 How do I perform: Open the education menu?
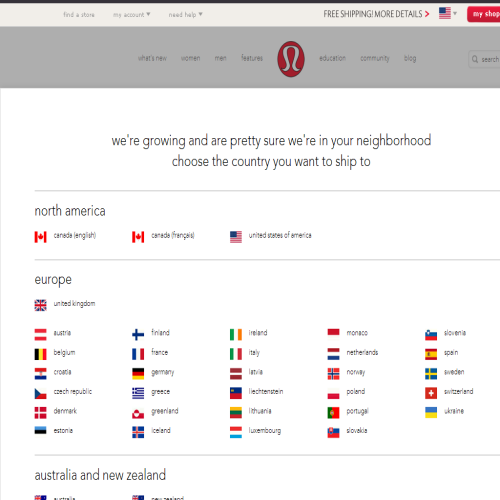[332, 58]
